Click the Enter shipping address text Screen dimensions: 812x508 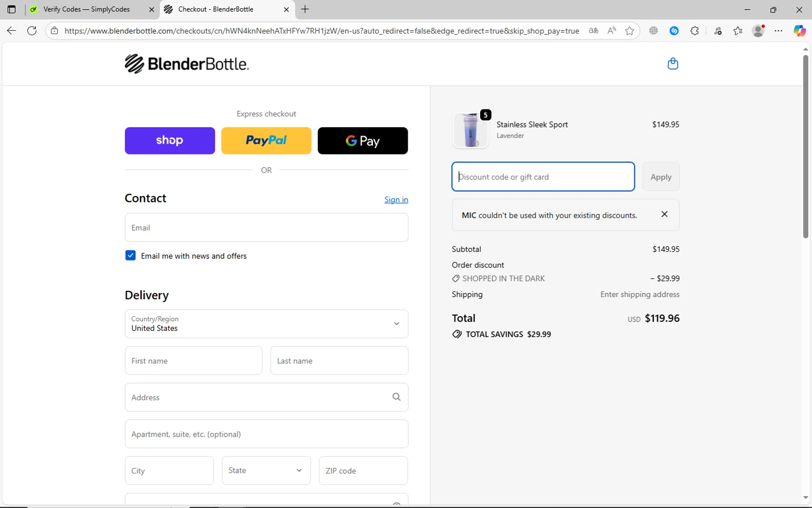[x=640, y=294]
